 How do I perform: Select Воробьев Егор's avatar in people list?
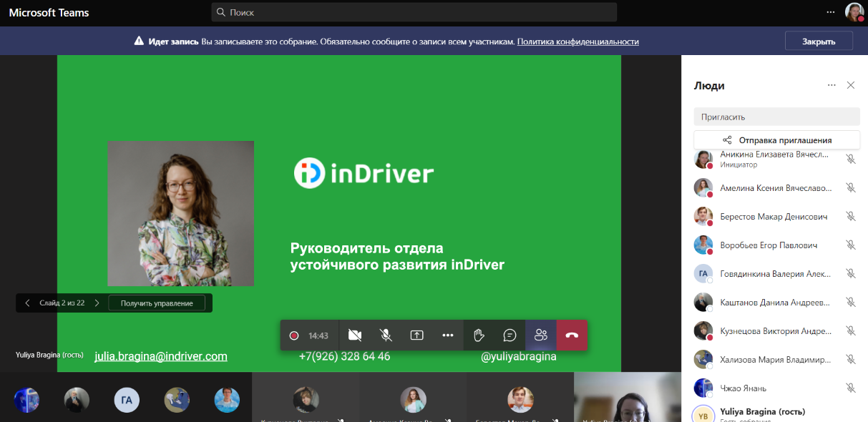pyautogui.click(x=703, y=245)
